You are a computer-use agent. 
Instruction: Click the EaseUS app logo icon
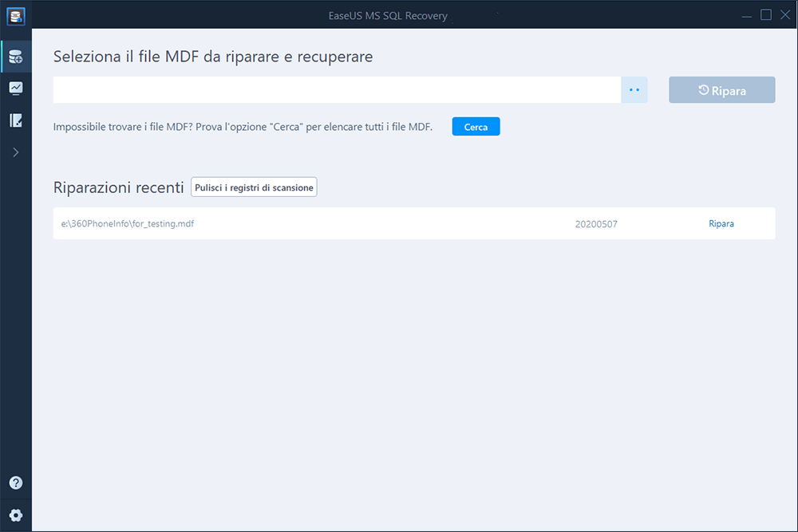tap(16, 16)
